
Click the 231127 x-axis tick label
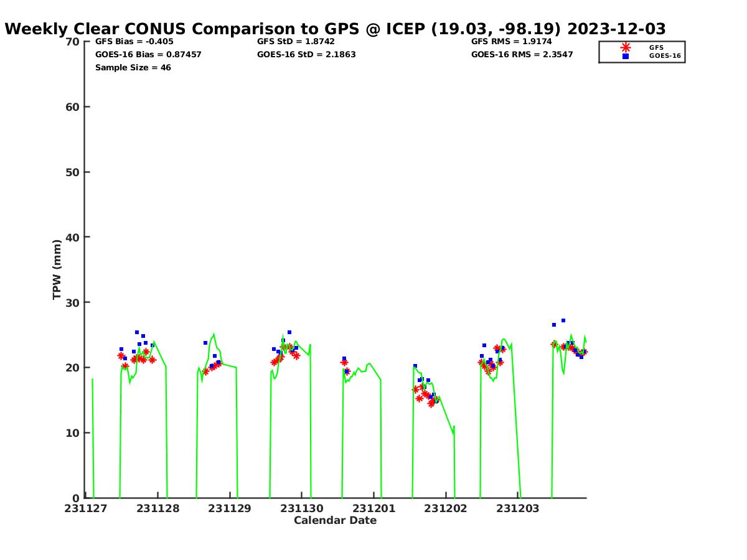[86, 508]
